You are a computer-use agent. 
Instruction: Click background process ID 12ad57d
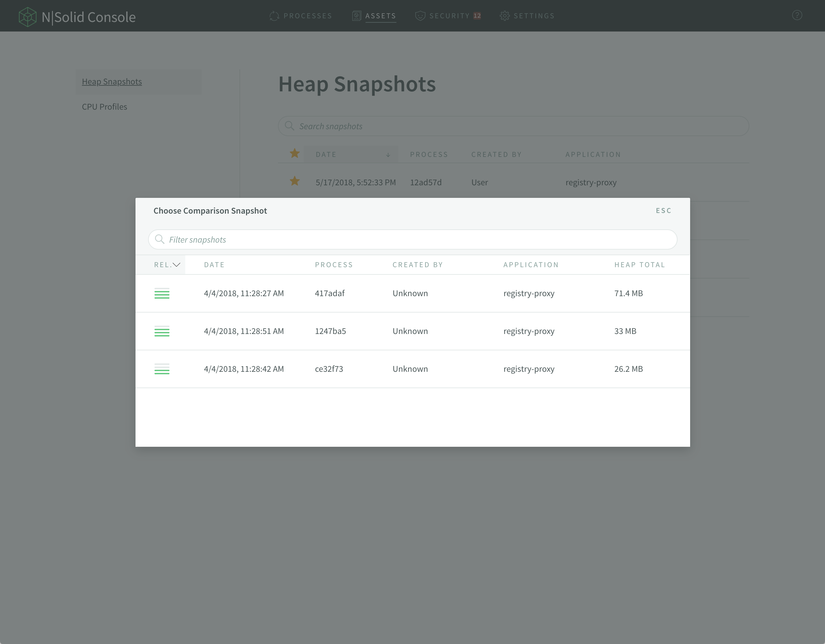(x=426, y=182)
